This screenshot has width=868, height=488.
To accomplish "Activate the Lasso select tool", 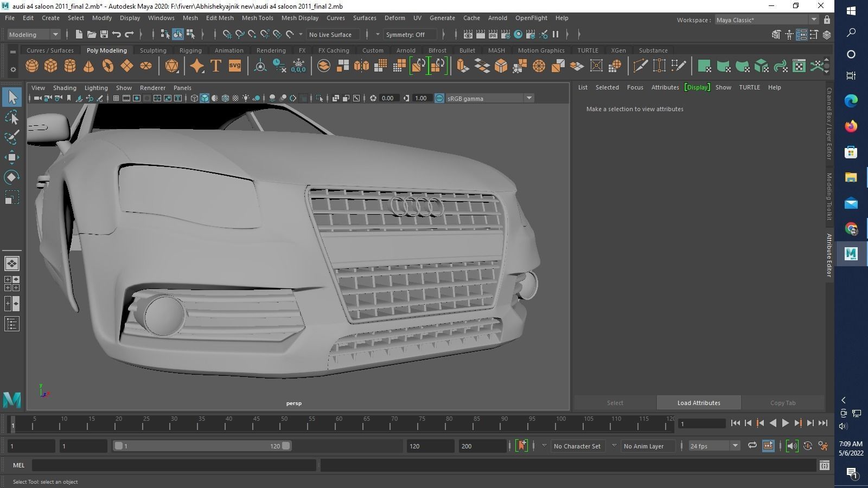I will tap(12, 118).
